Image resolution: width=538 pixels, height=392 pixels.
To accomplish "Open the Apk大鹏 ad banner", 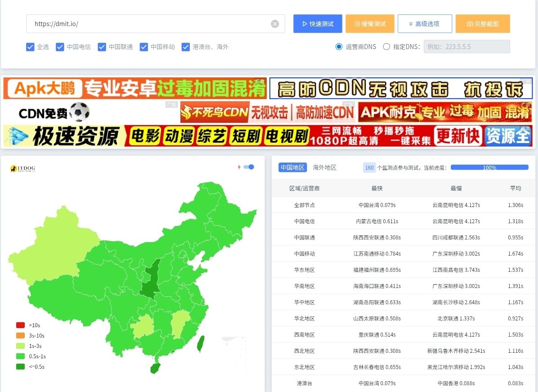I will pos(135,88).
